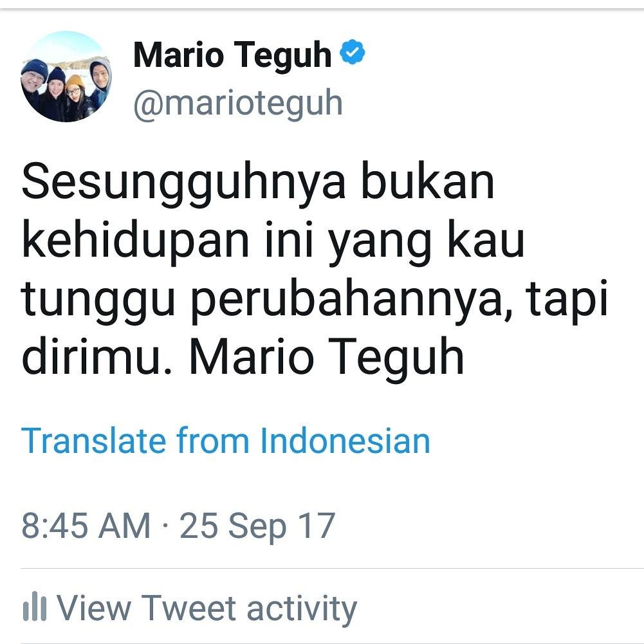Open View Tweet activity label
The height and width of the screenshot is (644, 644).
tap(207, 608)
